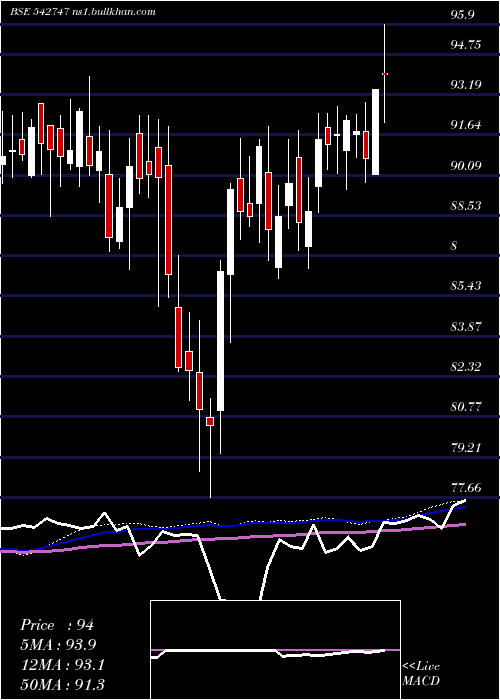Click the '50MA : 91.3' readout

click(x=62, y=684)
